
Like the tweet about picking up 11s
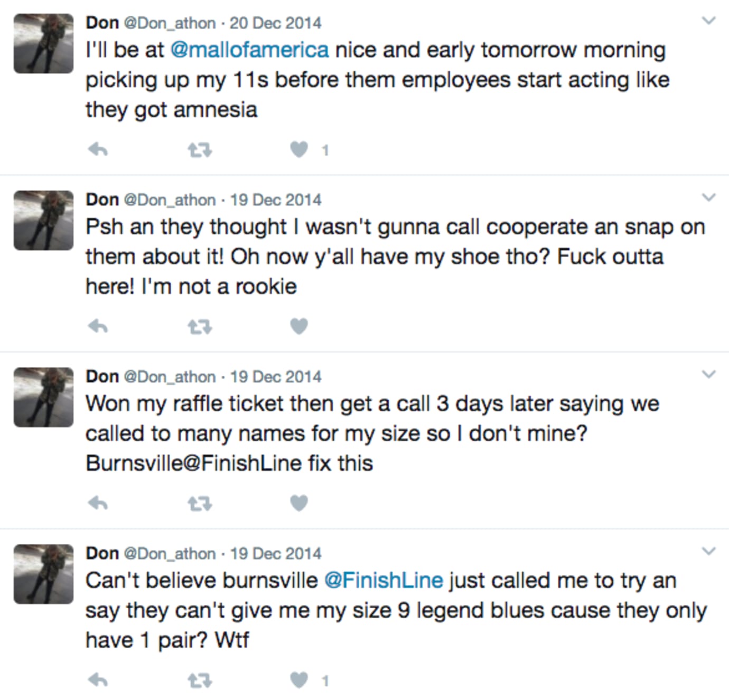point(299,150)
